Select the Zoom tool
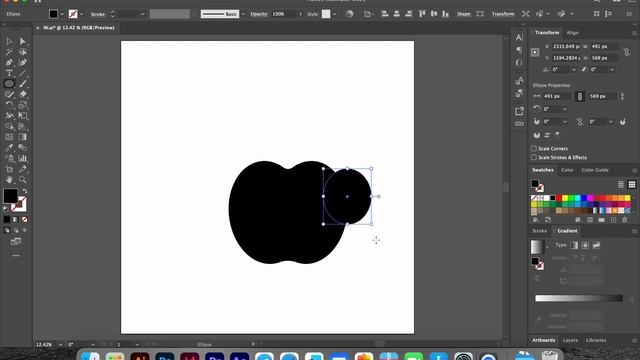Viewport: 640px width, 360px height. click(23, 180)
